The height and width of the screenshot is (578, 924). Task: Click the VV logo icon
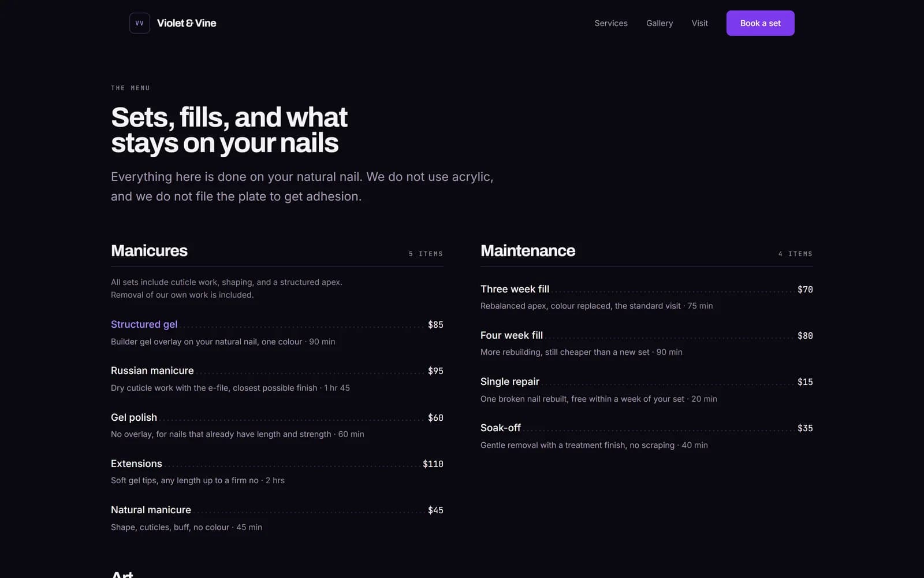(x=140, y=23)
